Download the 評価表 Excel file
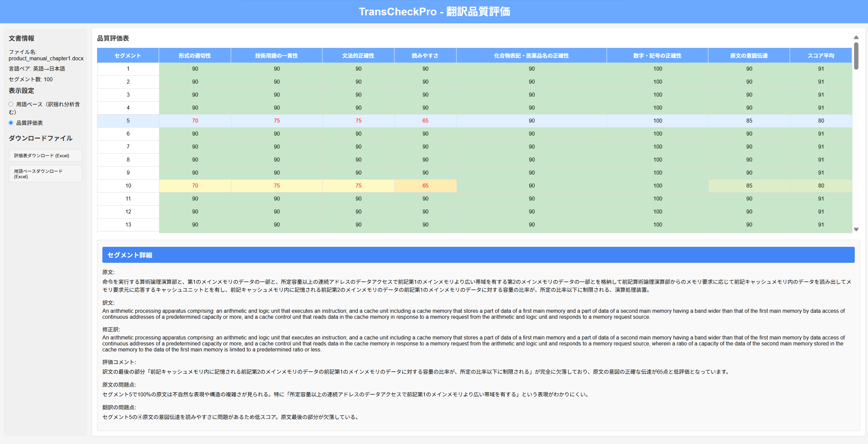Viewport: 868px width, 444px height. coord(45,155)
